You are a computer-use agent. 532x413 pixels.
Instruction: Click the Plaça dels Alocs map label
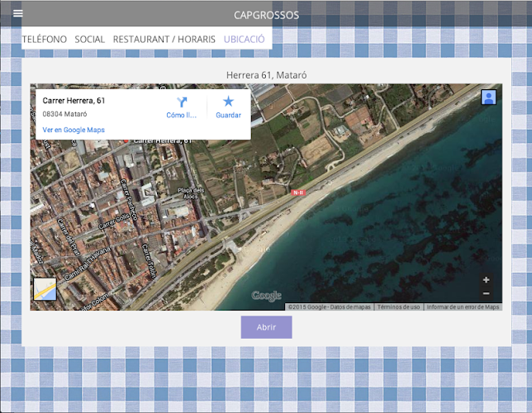(191, 192)
